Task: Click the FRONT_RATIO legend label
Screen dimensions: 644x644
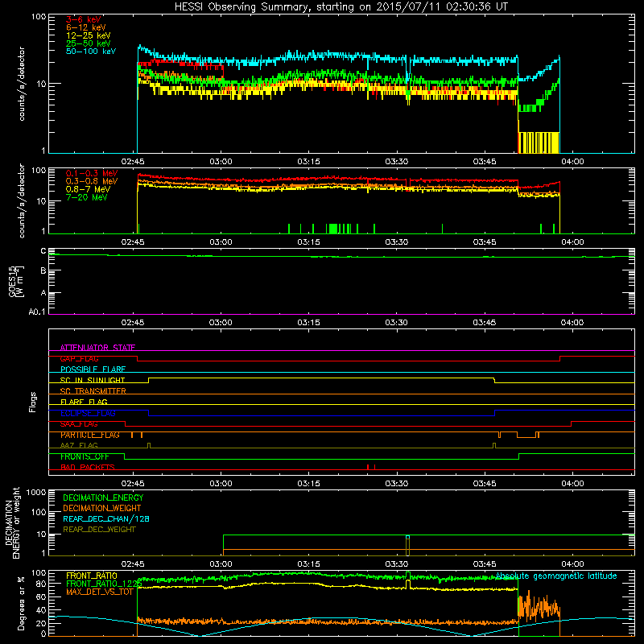Action: 92,576
